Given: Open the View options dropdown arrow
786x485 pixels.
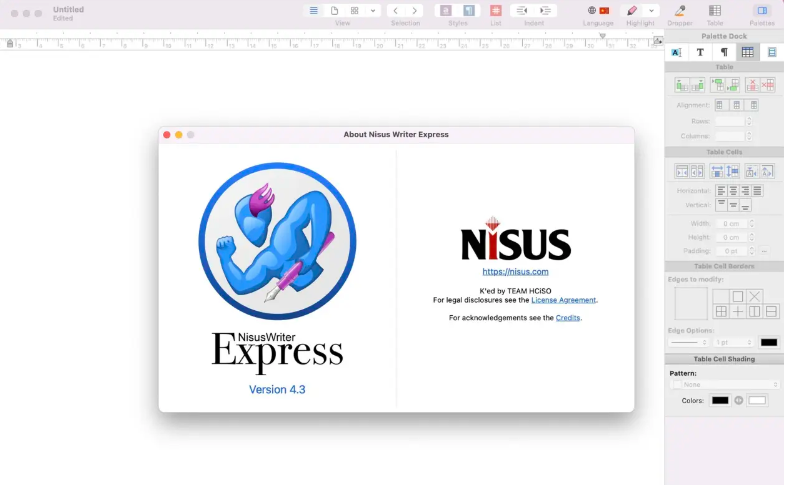Looking at the screenshot, I should click(x=373, y=11).
